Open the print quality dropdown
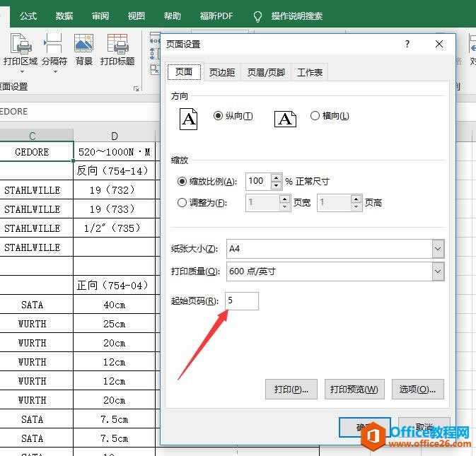 (438, 271)
